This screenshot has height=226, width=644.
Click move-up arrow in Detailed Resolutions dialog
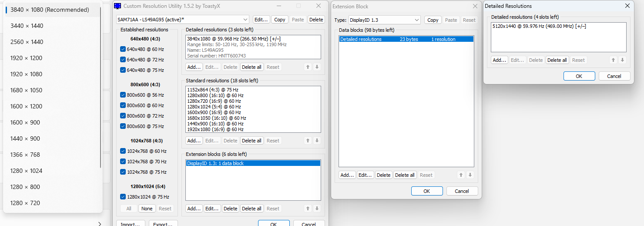tap(614, 60)
